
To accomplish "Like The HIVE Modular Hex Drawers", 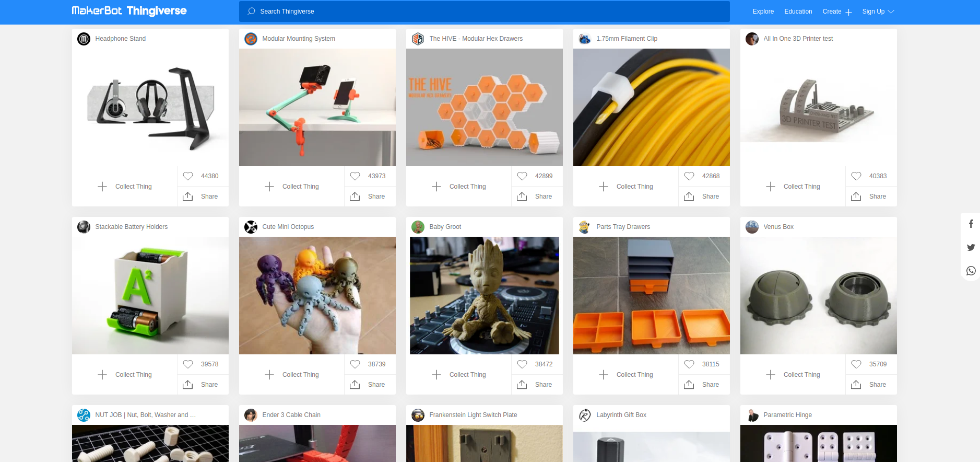I will coord(522,176).
